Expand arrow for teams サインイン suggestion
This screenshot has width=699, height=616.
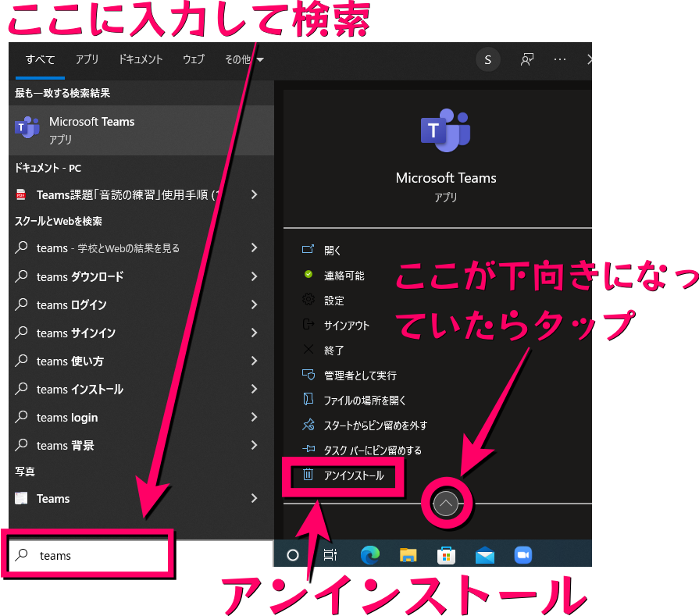pyautogui.click(x=254, y=333)
